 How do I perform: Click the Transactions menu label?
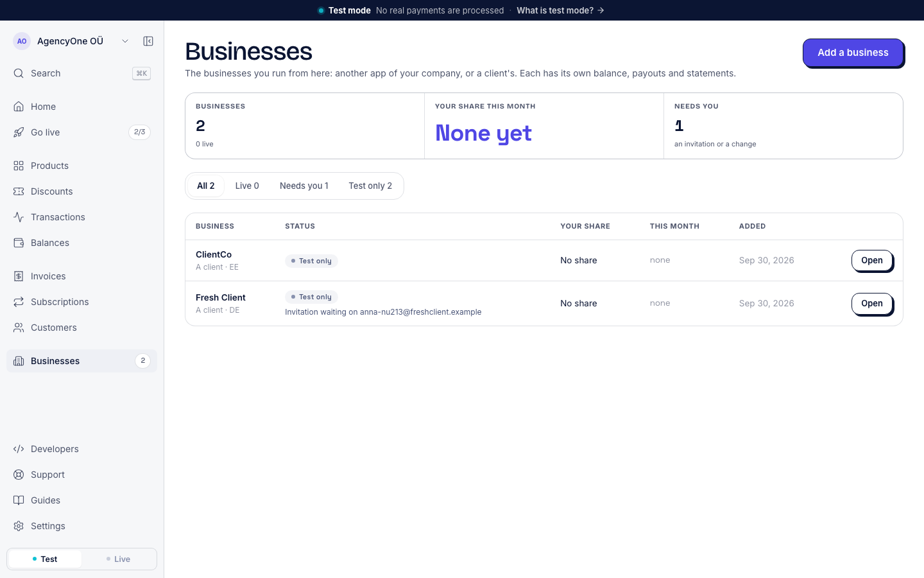tap(58, 217)
